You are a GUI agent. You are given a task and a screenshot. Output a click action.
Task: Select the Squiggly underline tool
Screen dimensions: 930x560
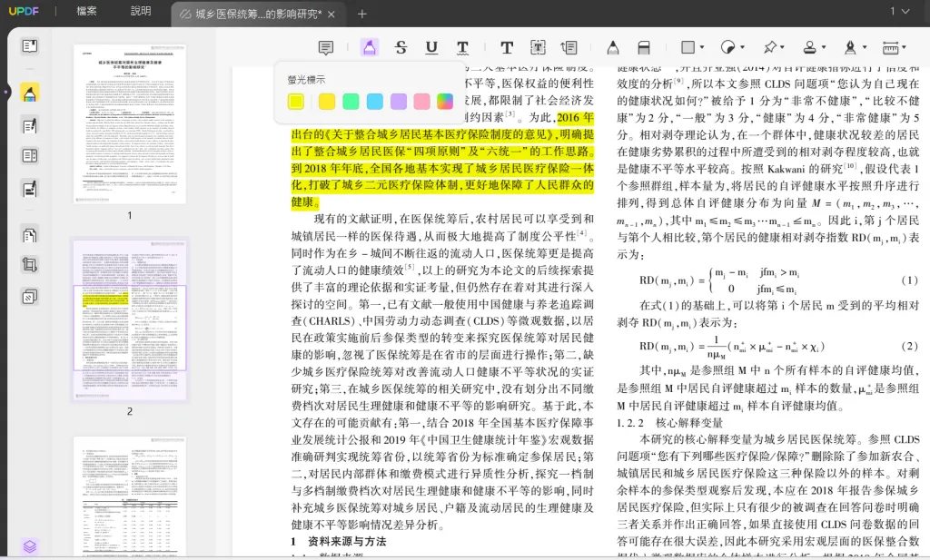462,47
